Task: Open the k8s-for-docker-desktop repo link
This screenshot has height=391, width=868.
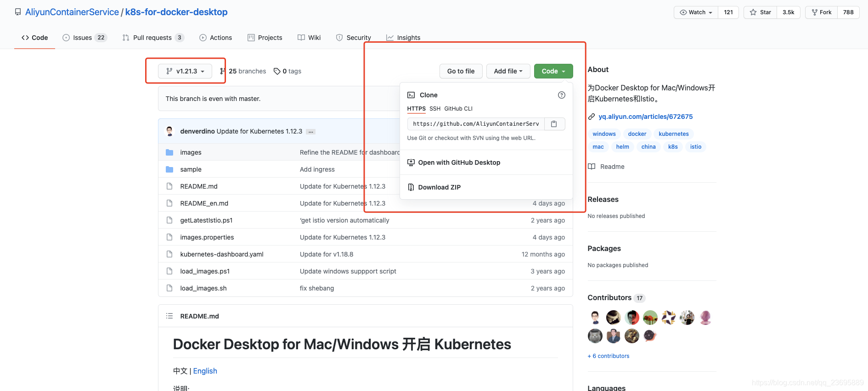Action: click(176, 12)
